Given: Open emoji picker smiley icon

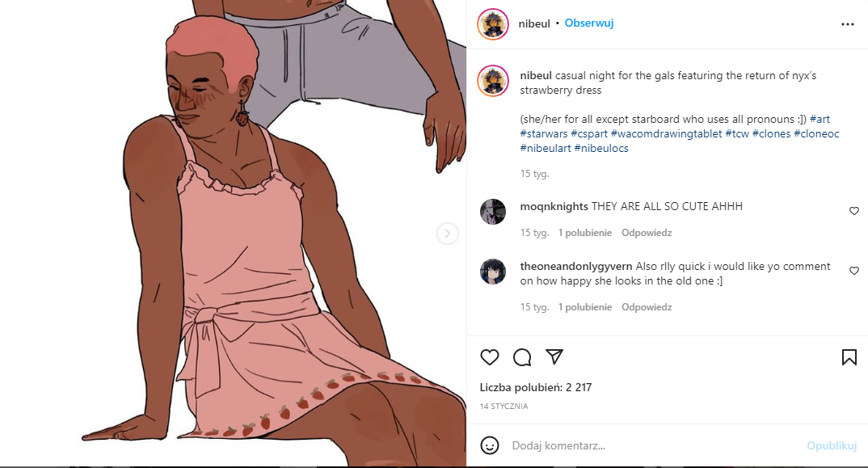Looking at the screenshot, I should tap(489, 445).
